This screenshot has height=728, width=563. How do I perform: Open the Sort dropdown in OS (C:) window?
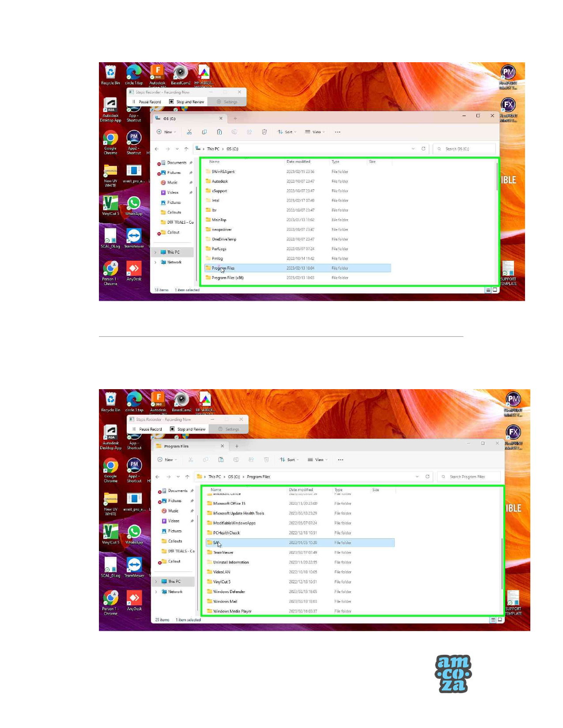(287, 132)
